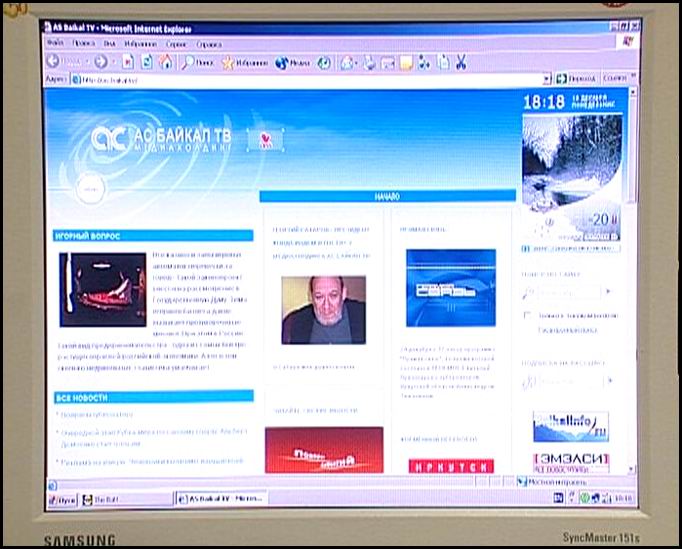This screenshot has height=549, width=682.
Task: Click the round white button under the logo
Action: click(90, 189)
